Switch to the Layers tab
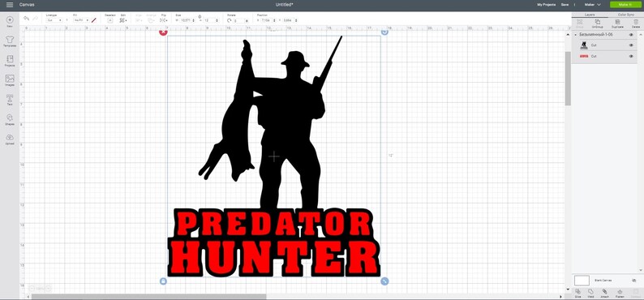Viewport: 644px width, 300px height. pyautogui.click(x=590, y=15)
